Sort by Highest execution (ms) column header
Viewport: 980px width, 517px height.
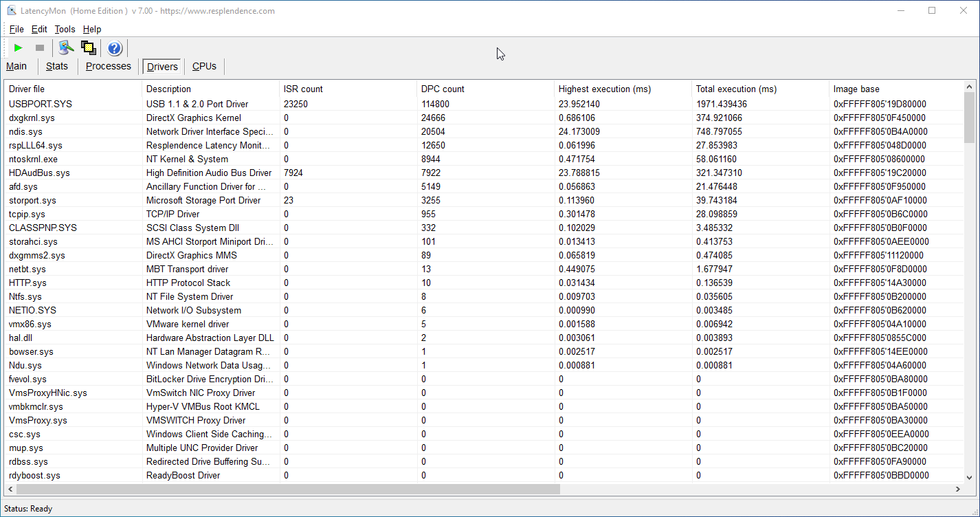coord(604,89)
